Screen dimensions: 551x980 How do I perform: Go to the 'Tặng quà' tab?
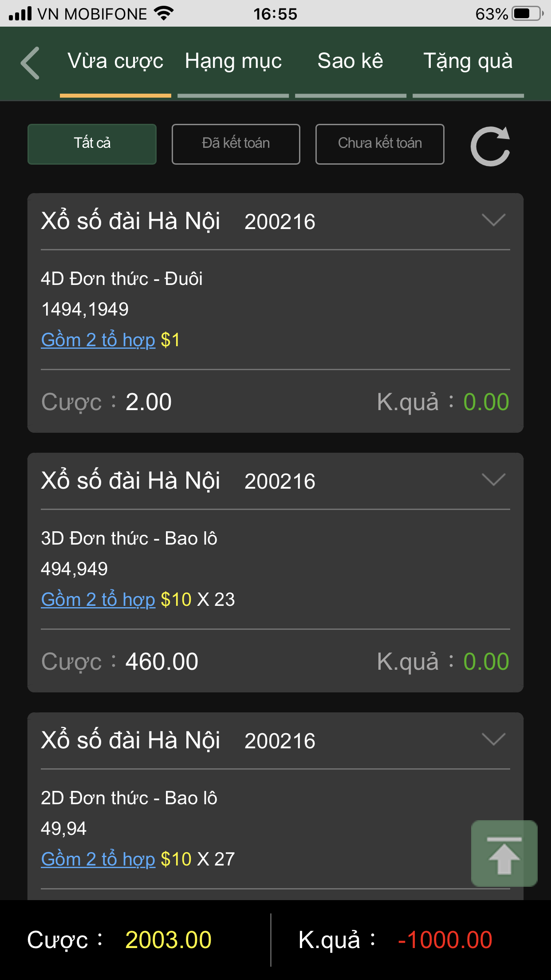[468, 61]
